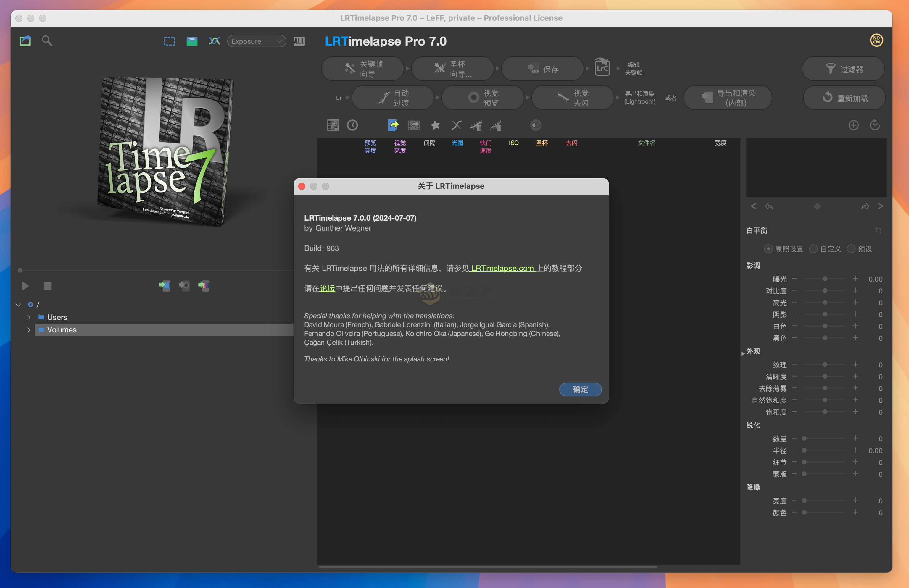Screen dimensions: 909x588
Task: Click 导出和渲染 (内部) button
Action: (x=728, y=98)
